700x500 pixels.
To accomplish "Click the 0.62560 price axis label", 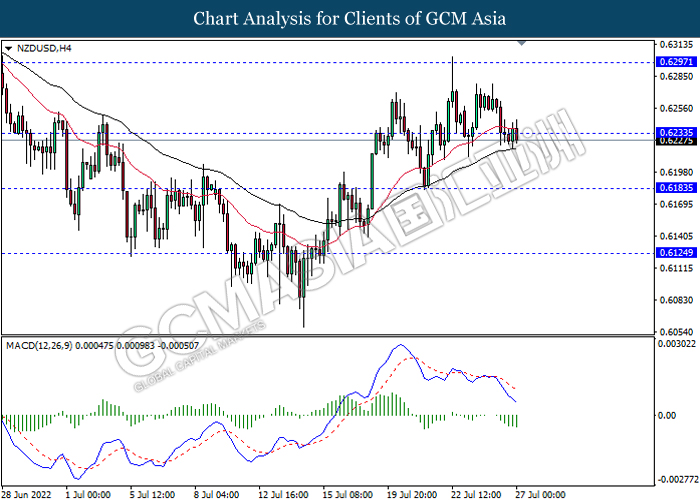I will 677,108.
